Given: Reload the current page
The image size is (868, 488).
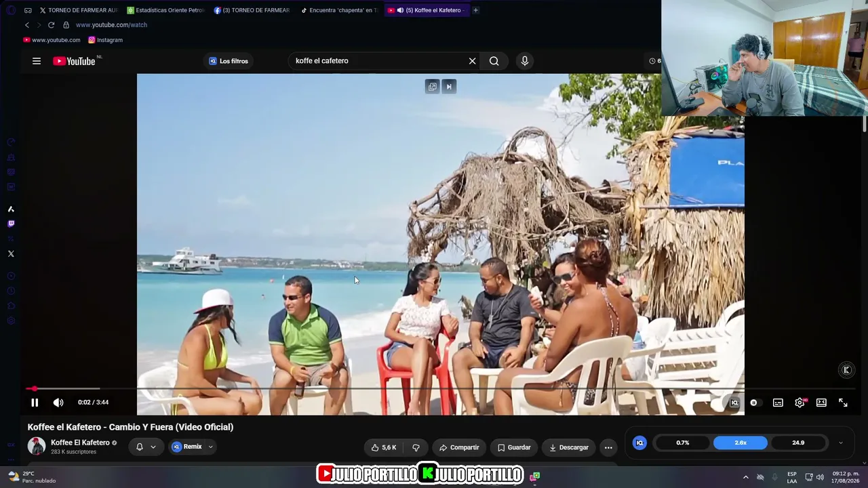Looking at the screenshot, I should coord(51,25).
